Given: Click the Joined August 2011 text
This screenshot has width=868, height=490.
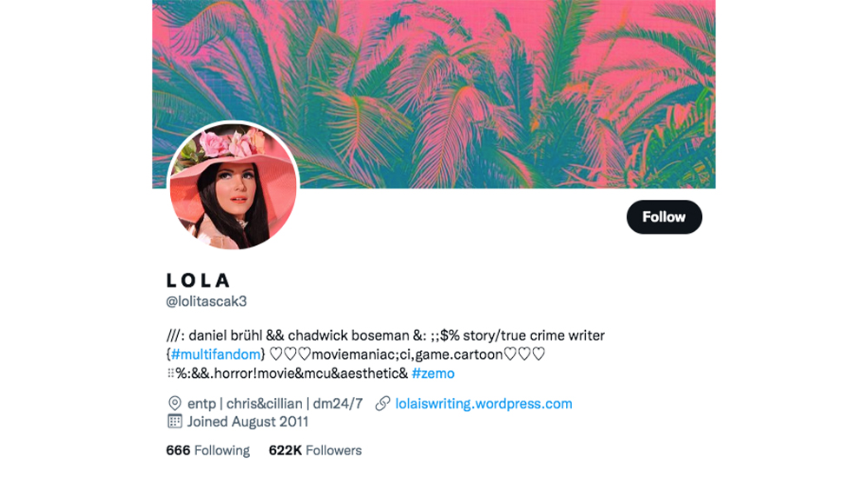Looking at the screenshot, I should click(x=247, y=421).
